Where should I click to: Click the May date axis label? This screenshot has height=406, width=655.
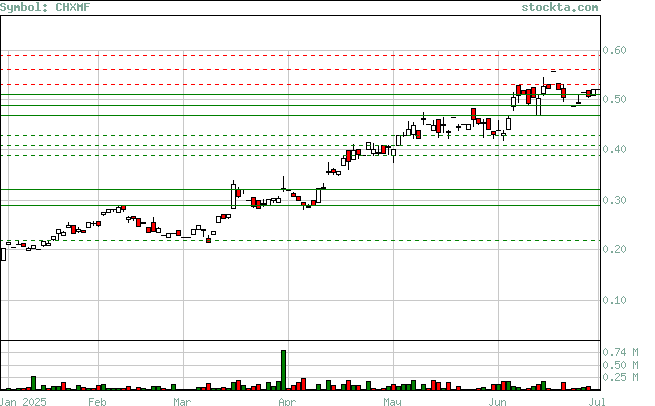(392, 402)
